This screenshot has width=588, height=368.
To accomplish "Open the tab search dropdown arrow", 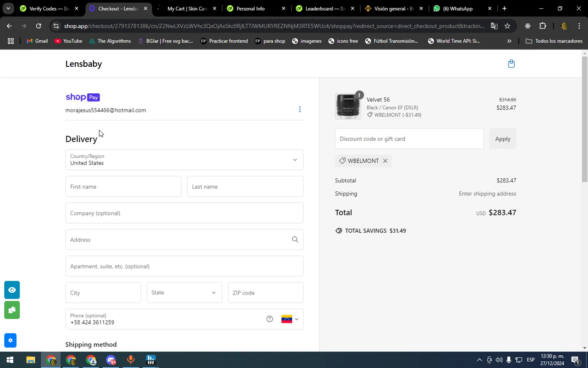I will [x=8, y=8].
